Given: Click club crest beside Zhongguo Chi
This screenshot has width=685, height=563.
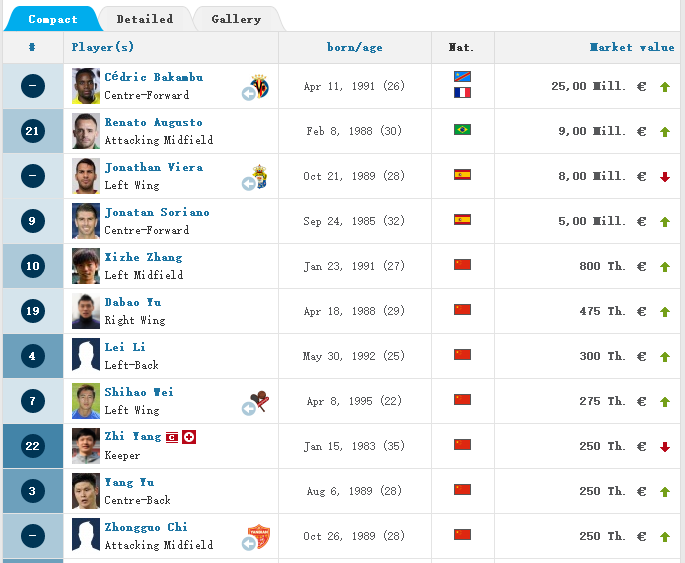Looking at the screenshot, I should point(259,535).
